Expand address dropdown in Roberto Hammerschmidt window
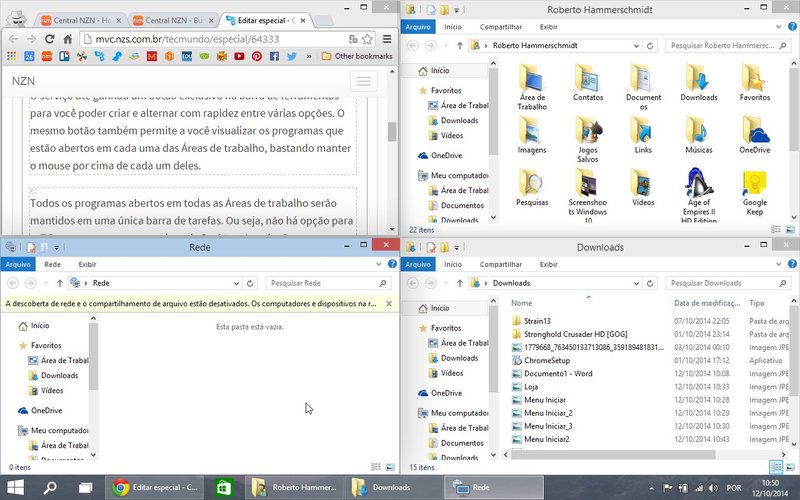800x500 pixels. point(636,45)
